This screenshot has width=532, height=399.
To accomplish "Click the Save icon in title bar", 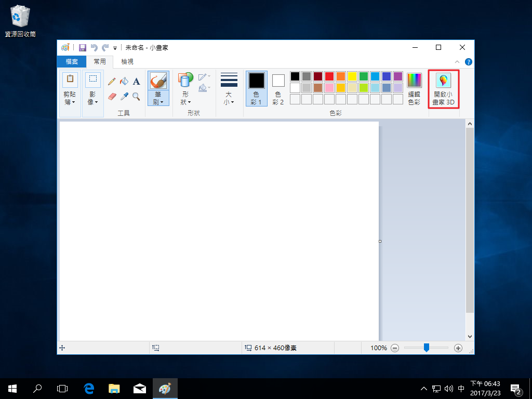I will point(82,48).
